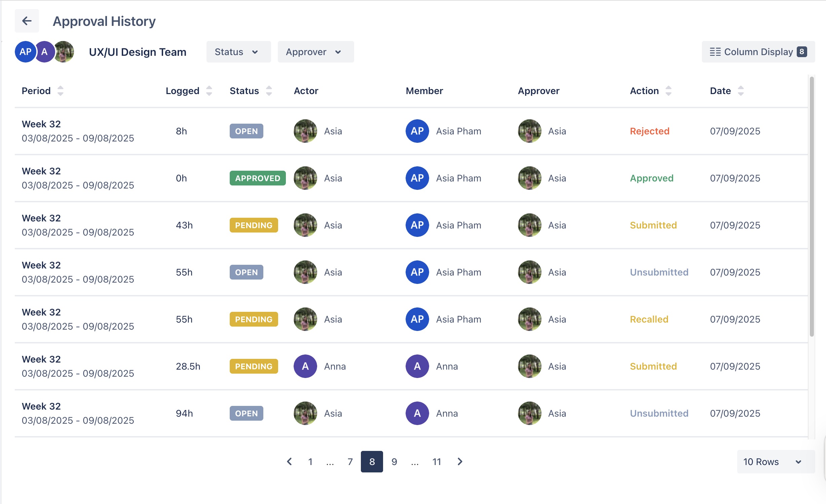Open the Approver filter dropdown
Viewport: 826px width, 504px height.
(315, 52)
